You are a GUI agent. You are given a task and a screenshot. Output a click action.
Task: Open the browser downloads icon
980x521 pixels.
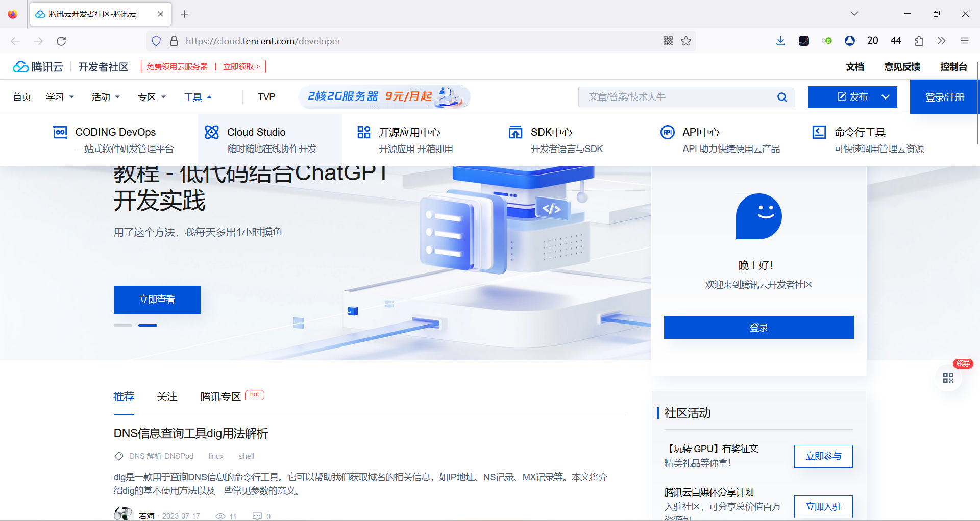[780, 41]
